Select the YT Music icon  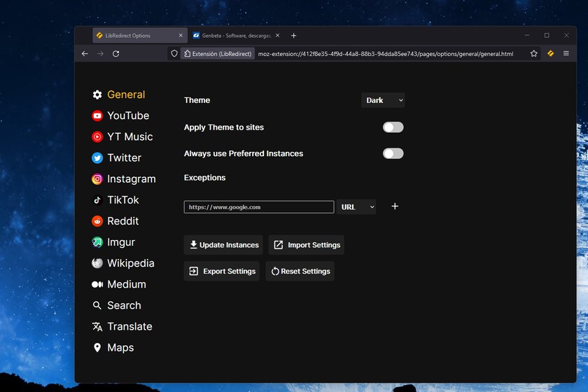pos(97,136)
